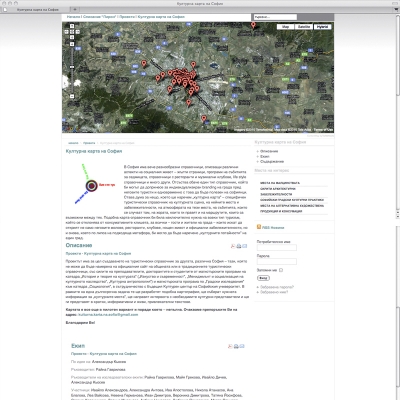Click the Вход login button

263,278
